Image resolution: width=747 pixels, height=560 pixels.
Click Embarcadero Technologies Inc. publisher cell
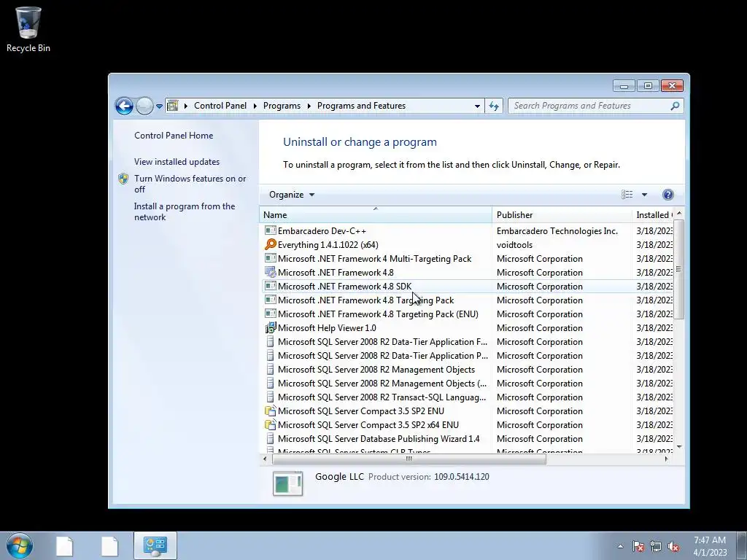pos(557,231)
